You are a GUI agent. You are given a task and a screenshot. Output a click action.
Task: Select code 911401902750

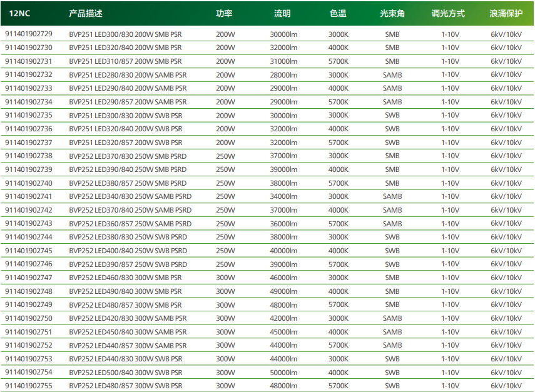click(x=29, y=318)
